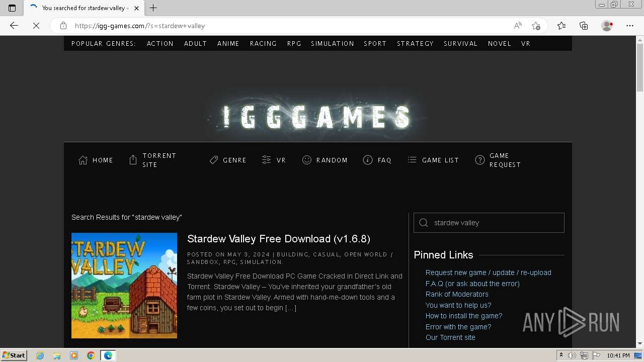Image resolution: width=644 pixels, height=362 pixels.
Task: Open the ADULT genre
Action: [x=195, y=43]
